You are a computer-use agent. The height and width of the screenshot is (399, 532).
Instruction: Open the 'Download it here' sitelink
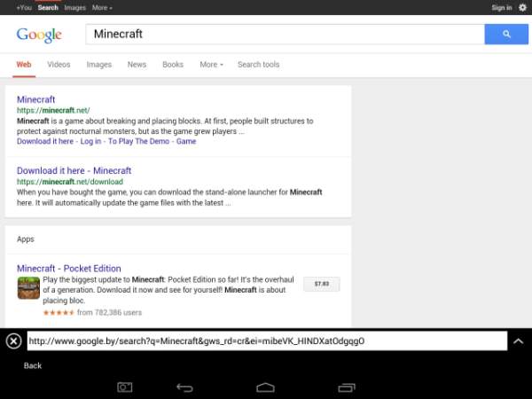[x=45, y=141]
